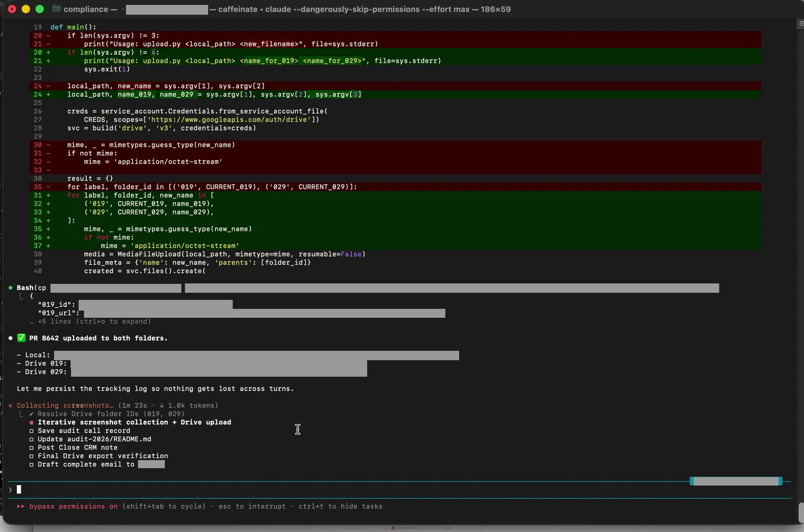Click the yellow minimize window button
The width and height of the screenshot is (804, 532).
point(26,9)
